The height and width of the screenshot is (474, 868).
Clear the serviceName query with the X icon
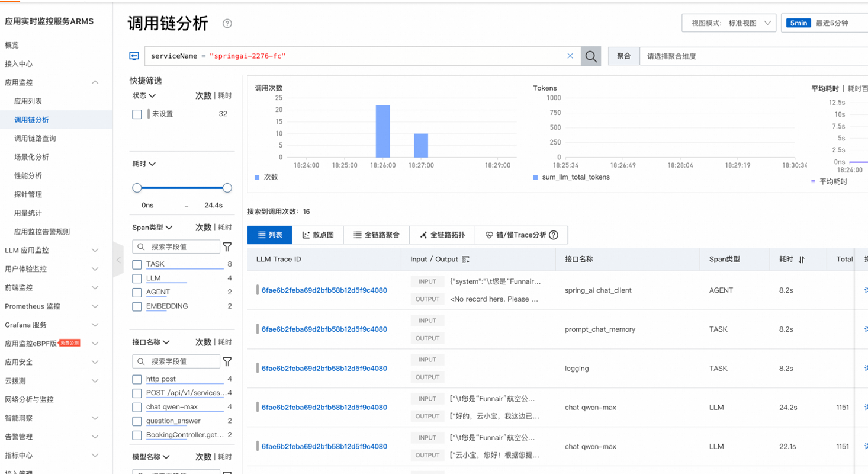click(x=570, y=55)
